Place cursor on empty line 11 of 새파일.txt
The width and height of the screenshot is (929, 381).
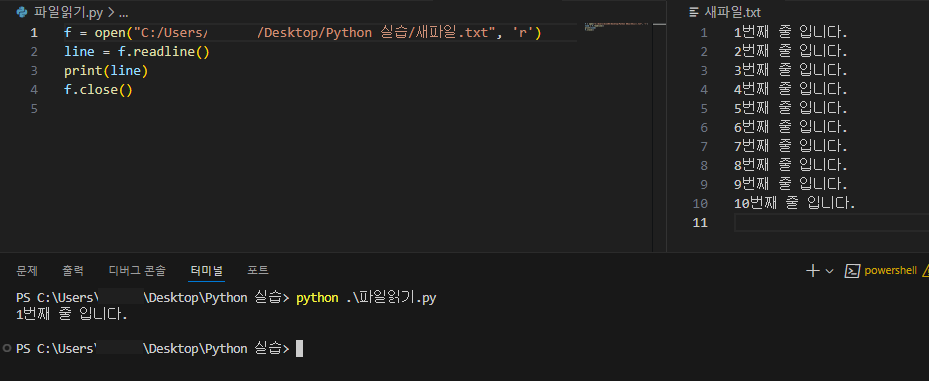tap(831, 222)
